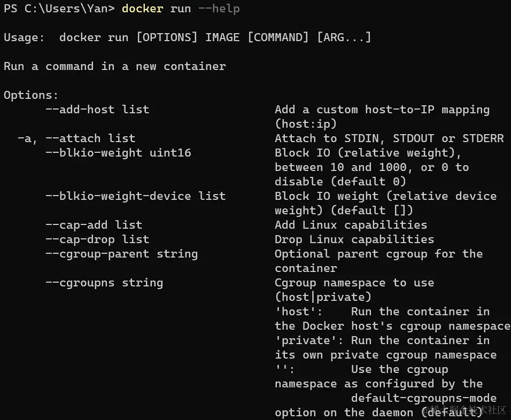Screen dimensions: 511x420
Task: Click the '--cap-drop list' option
Action: [97, 239]
